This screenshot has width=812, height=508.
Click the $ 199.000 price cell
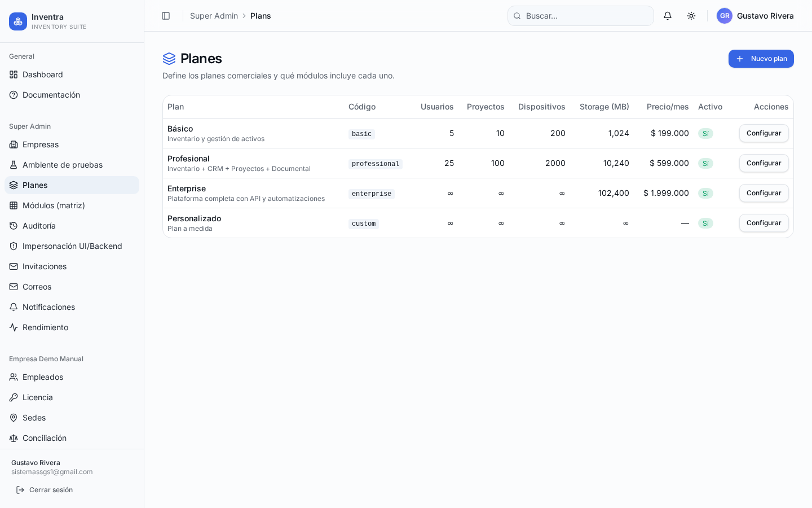(670, 133)
